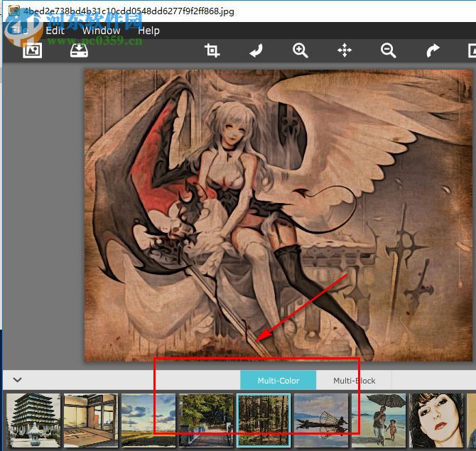
Task: Apply the beach umbrella people preset
Action: (379, 420)
